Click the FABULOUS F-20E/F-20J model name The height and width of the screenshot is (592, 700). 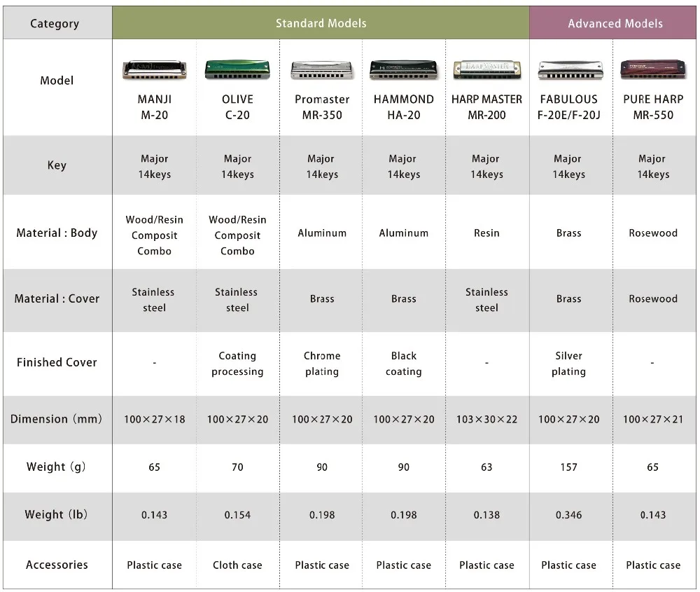[568, 106]
